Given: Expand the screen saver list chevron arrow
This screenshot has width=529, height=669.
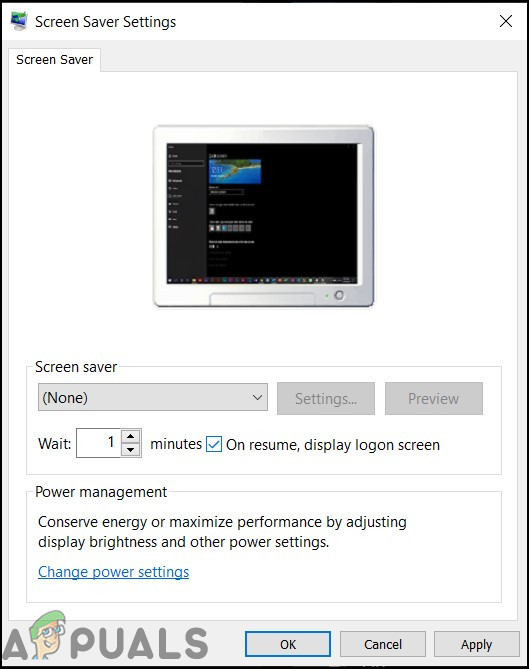Looking at the screenshot, I should click(x=257, y=397).
